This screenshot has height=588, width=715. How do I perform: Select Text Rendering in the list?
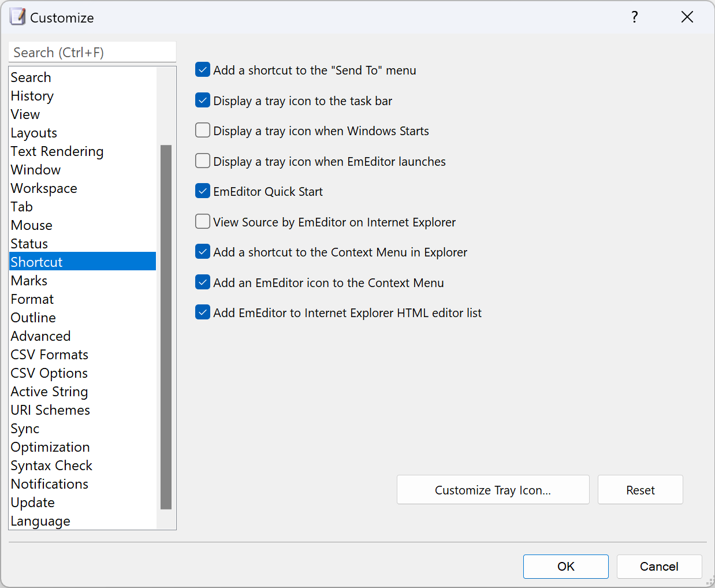(x=83, y=151)
